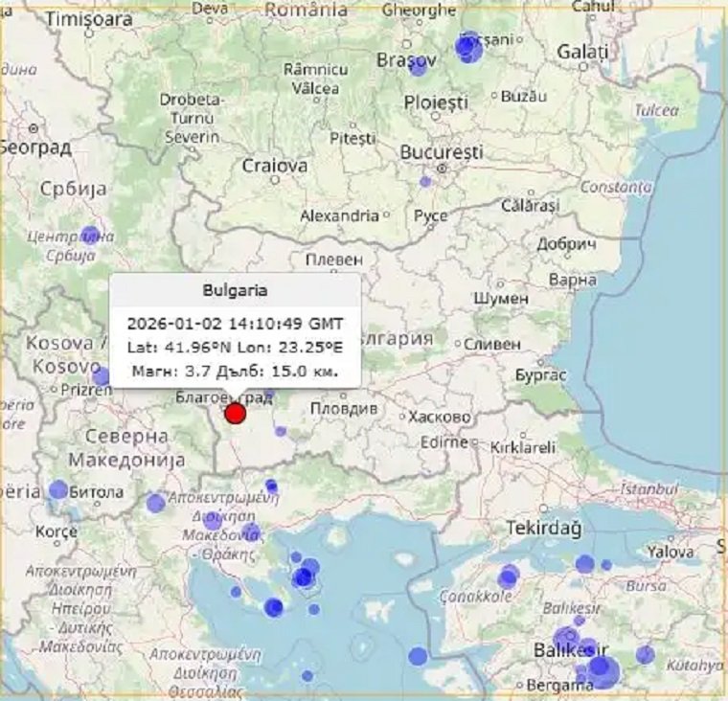Click the Bulgaria popup title
The image size is (728, 701).
coord(235,290)
